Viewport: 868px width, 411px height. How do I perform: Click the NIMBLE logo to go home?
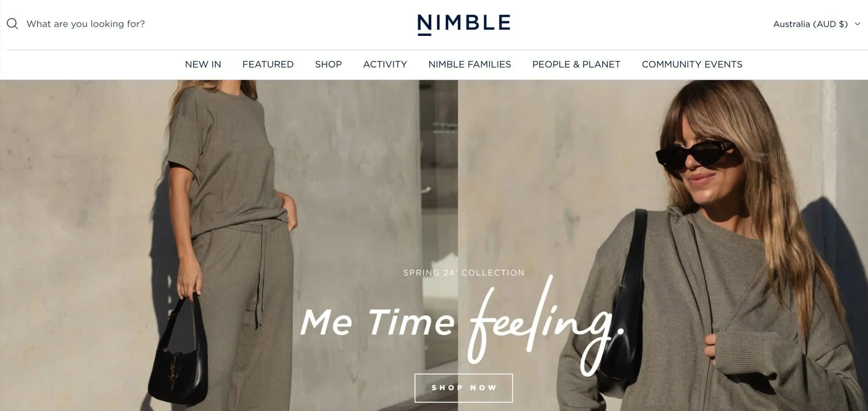[464, 24]
